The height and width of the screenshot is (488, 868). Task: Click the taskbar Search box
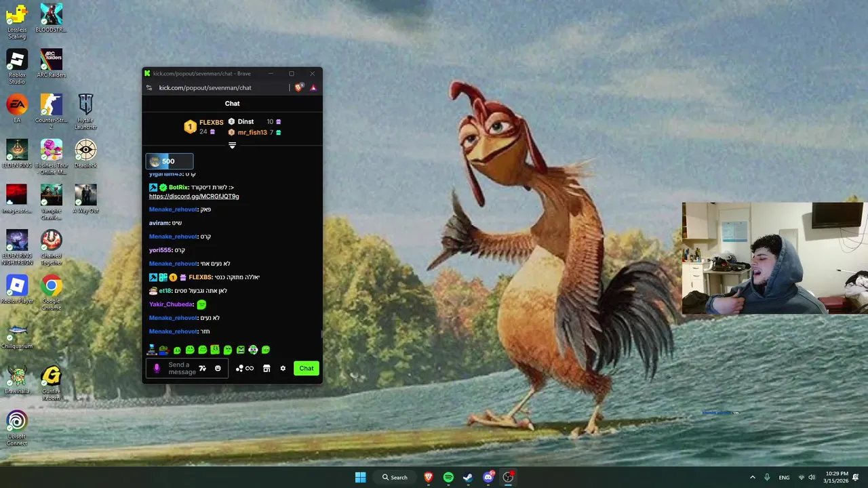[x=395, y=477]
